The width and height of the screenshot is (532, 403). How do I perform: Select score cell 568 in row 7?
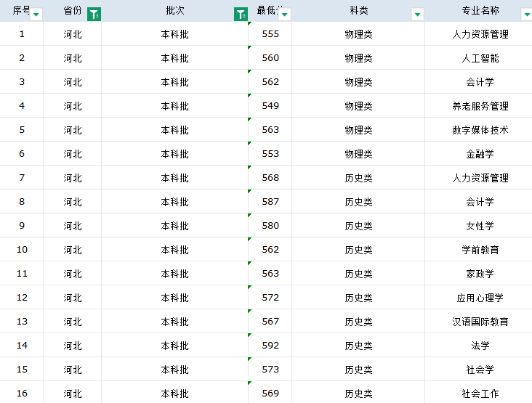click(x=270, y=178)
